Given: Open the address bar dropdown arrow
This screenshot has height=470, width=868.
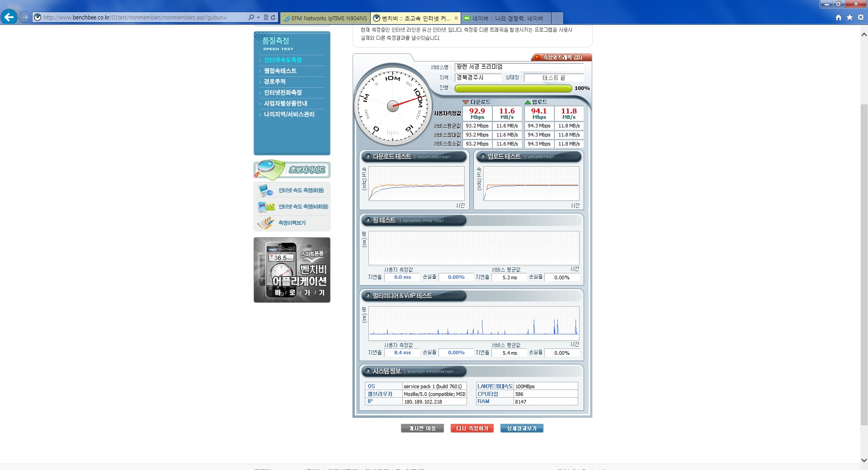Looking at the screenshot, I should [x=258, y=17].
